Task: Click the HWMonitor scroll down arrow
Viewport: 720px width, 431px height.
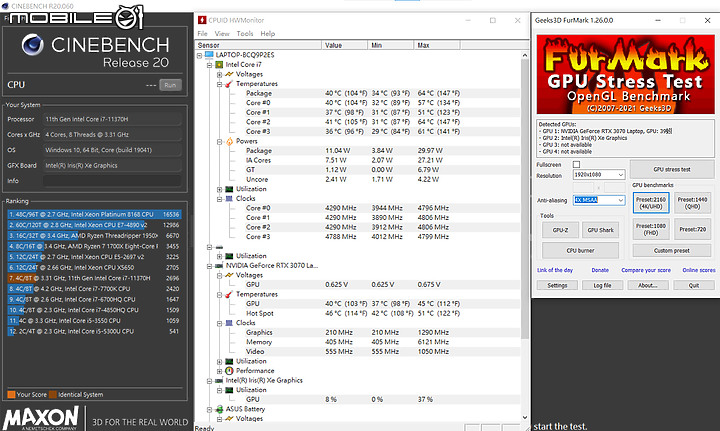Action: [x=525, y=417]
